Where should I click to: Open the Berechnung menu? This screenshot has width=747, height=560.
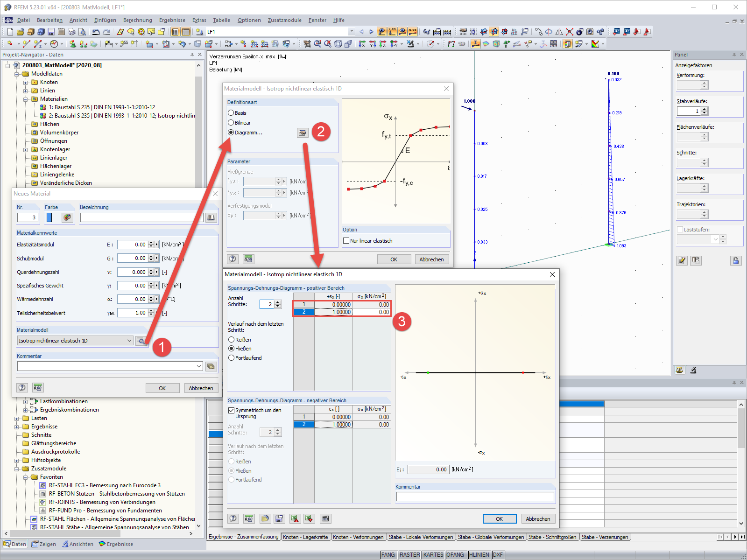click(138, 20)
